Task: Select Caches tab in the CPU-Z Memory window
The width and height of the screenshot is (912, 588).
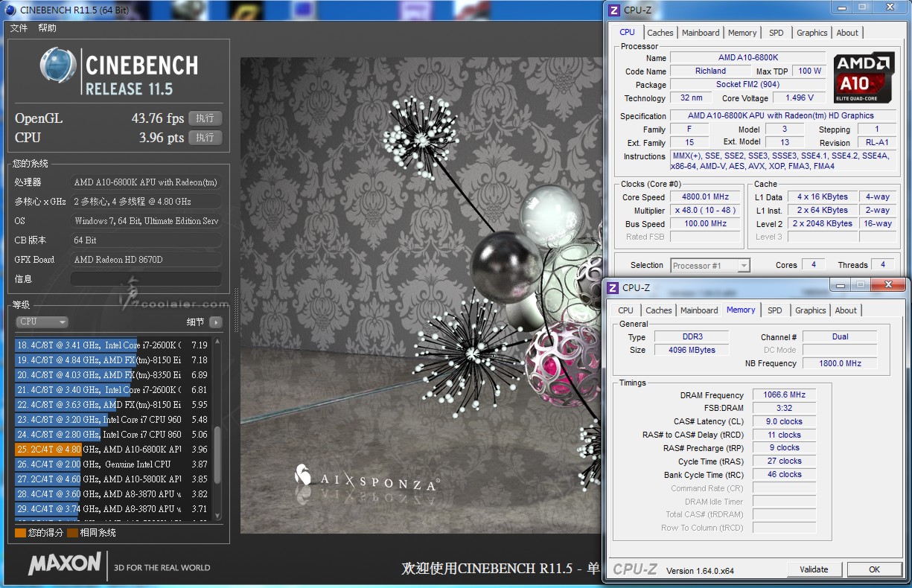Action: [x=659, y=310]
